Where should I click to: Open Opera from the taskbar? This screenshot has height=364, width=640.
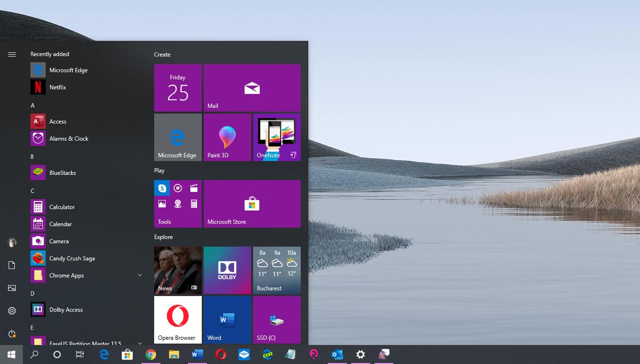click(x=221, y=354)
